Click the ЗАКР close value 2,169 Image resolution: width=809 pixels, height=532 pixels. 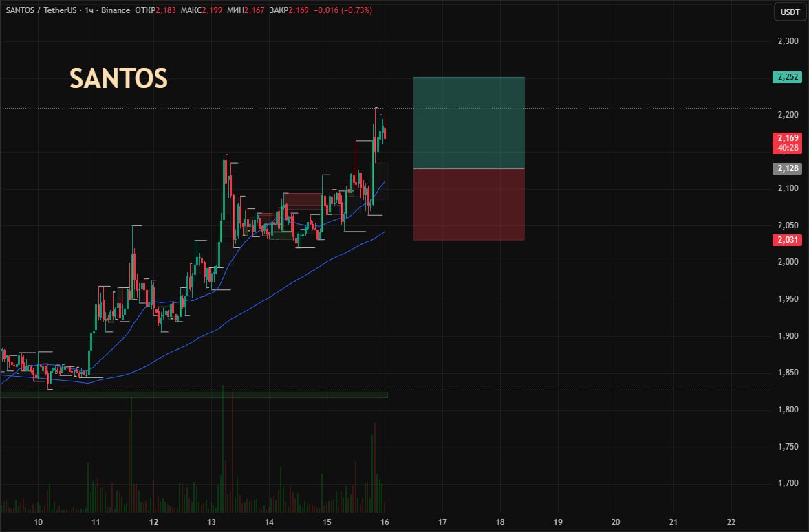tap(299, 11)
